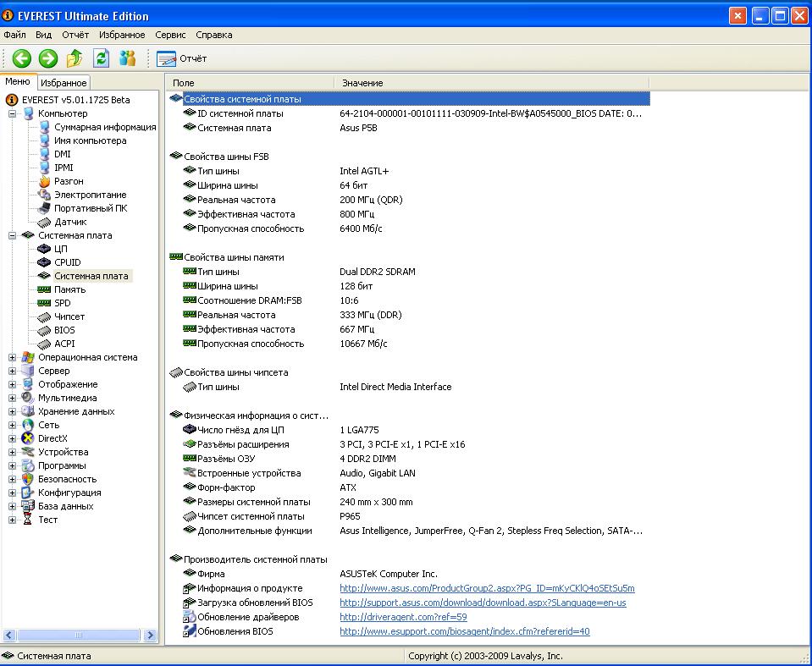The width and height of the screenshot is (812, 666).
Task: Click the ACPI chip icon
Action: point(45,344)
